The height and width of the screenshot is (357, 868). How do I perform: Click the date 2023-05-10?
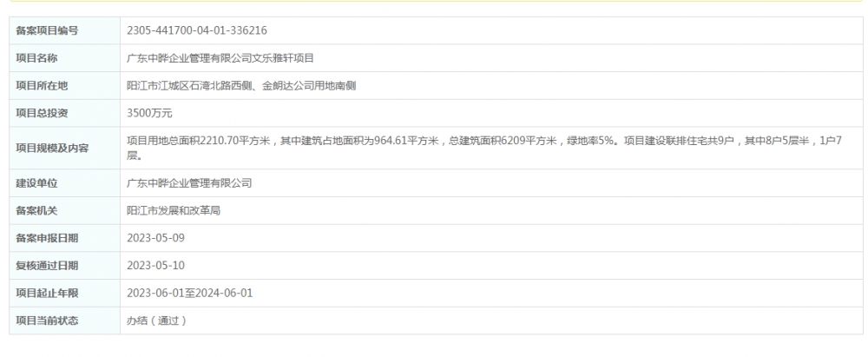(x=155, y=266)
